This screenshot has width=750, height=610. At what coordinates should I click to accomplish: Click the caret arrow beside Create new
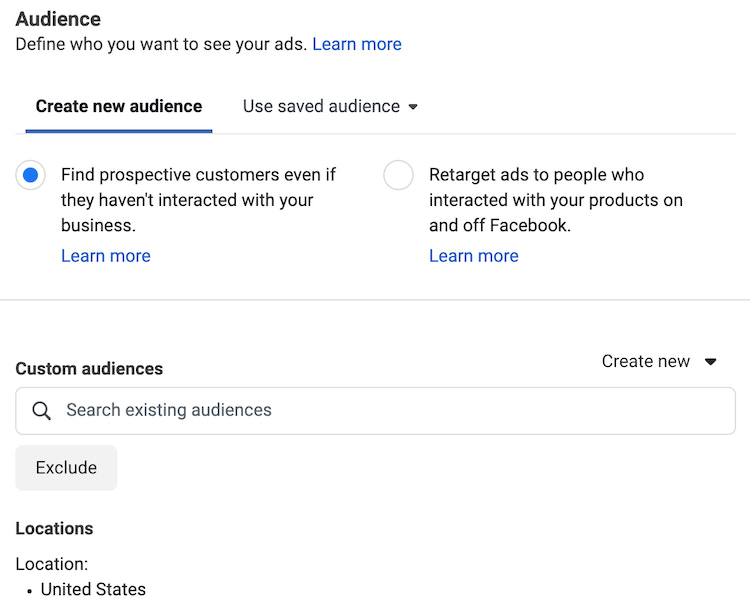pyautogui.click(x=711, y=362)
